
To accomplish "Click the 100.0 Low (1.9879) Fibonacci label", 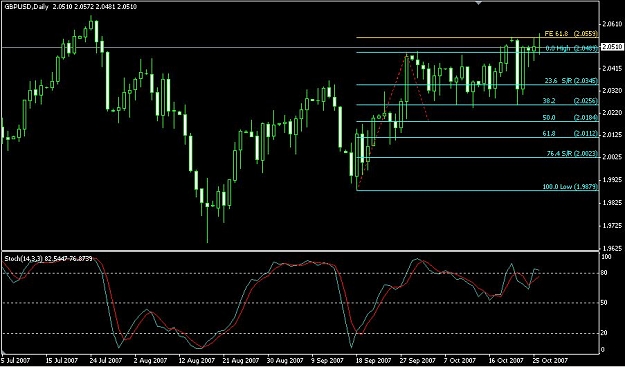I will [570, 186].
